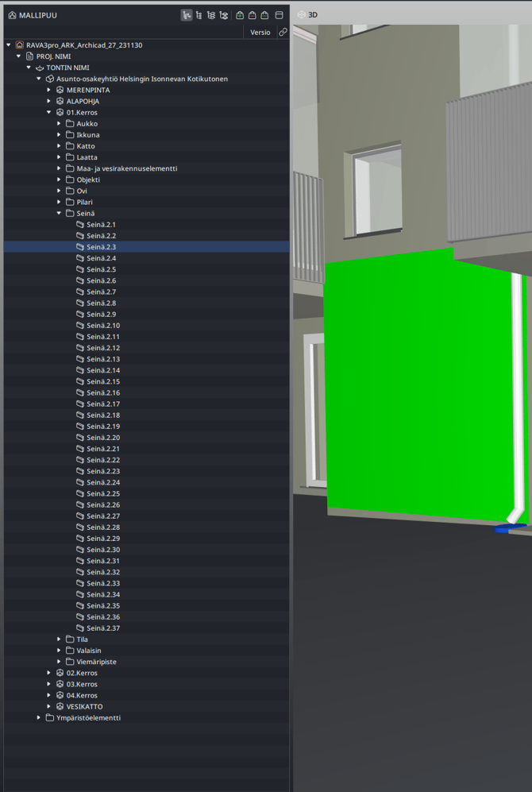The width and height of the screenshot is (532, 792).
Task: Click the first tree-structure view icon in toolbar
Action: [187, 15]
